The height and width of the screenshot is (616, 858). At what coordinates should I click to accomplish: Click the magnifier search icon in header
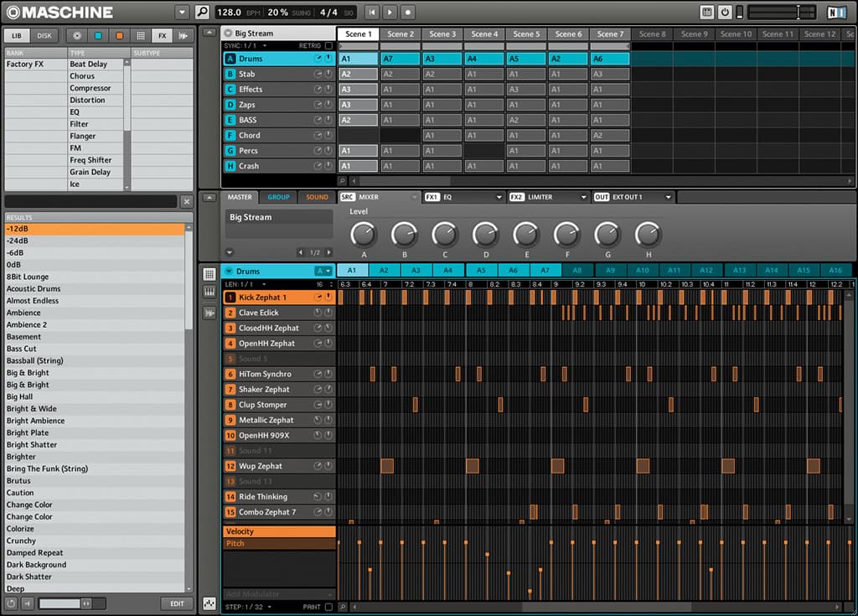pyautogui.click(x=202, y=12)
